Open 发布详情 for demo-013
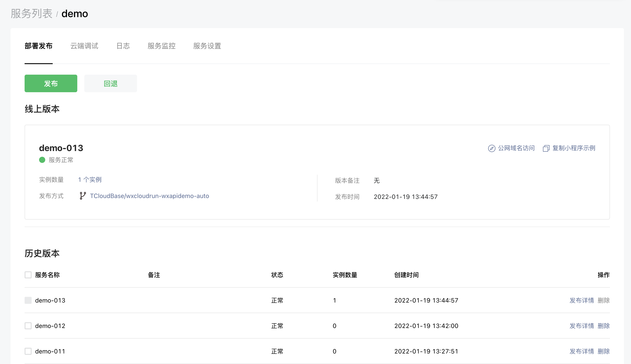 [582, 300]
